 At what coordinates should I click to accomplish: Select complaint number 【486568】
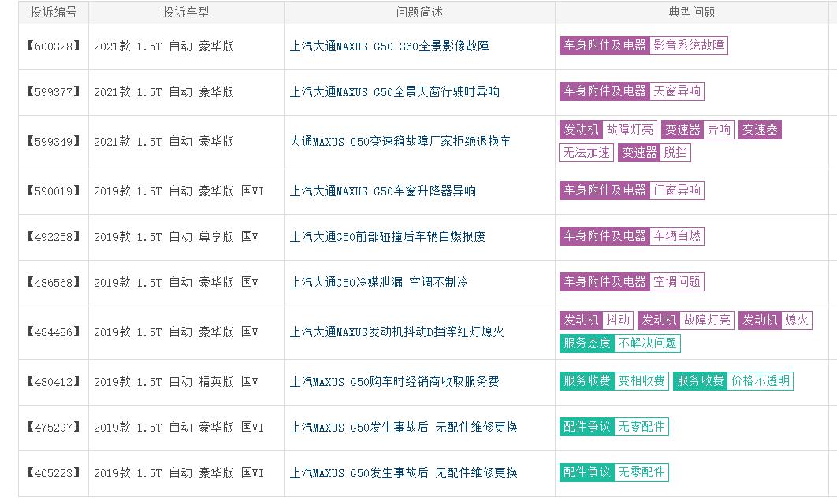[54, 282]
